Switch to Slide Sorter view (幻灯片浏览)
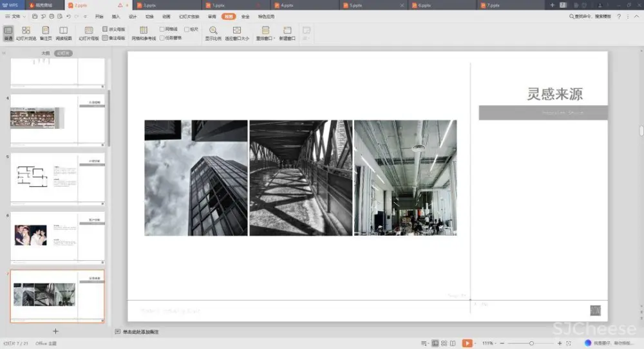 point(26,33)
